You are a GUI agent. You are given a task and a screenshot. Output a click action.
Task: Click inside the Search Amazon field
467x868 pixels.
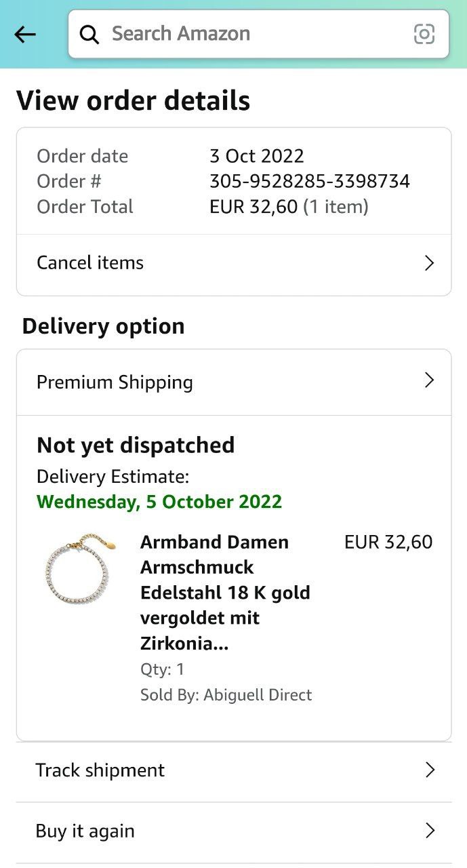pos(258,34)
